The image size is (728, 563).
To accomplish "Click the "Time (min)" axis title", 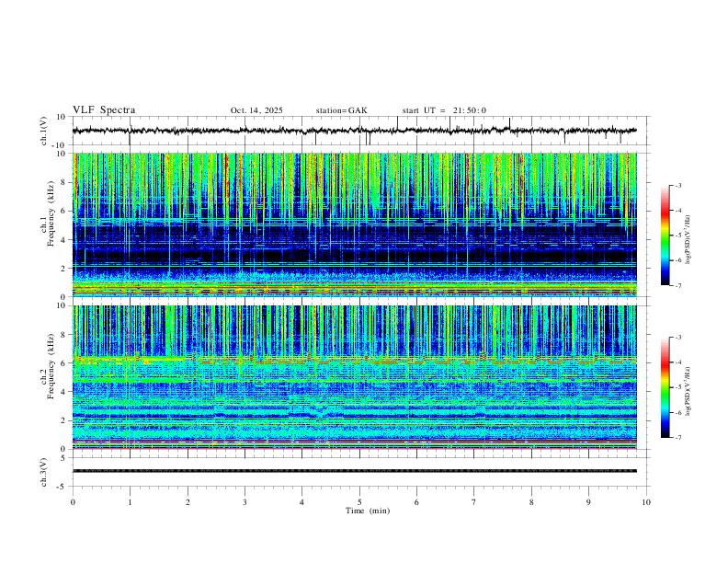I will point(368,511).
